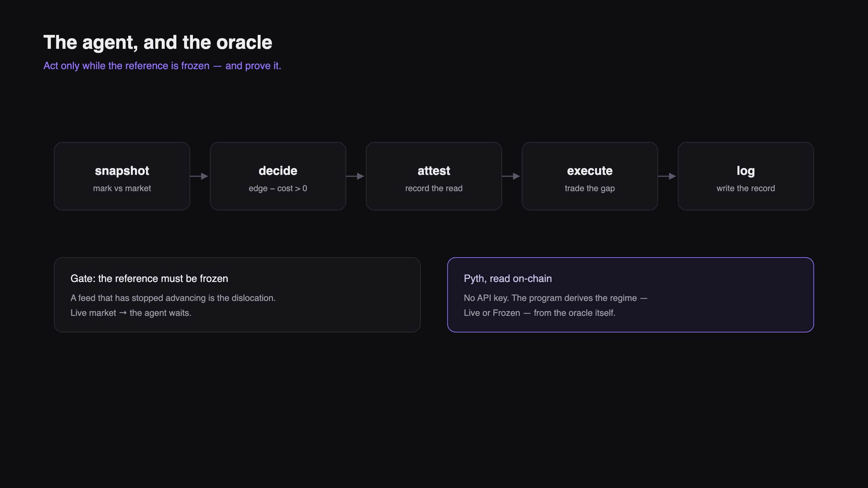Click the caption "trade the gap"
Screen dimensions: 868x488
(x=590, y=188)
